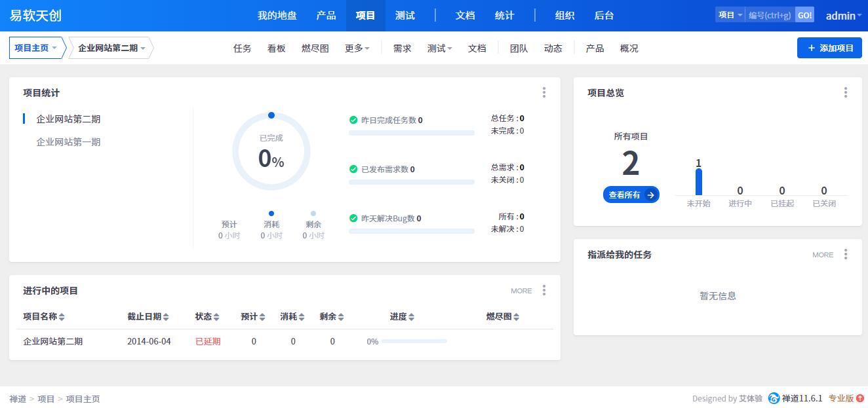This screenshot has height=408, width=868.
Task: Open the 测试 main menu
Action: (x=405, y=16)
